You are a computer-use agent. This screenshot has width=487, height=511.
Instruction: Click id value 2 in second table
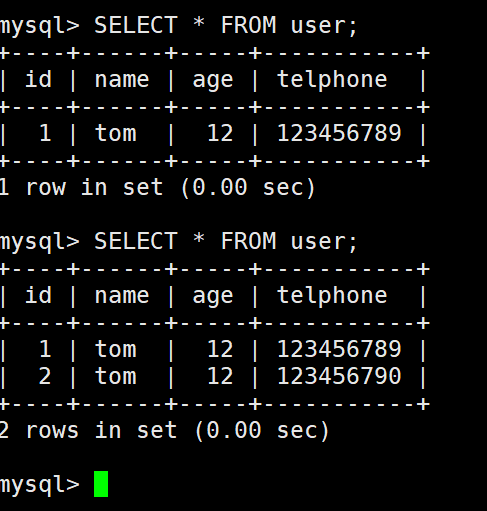pos(45,376)
